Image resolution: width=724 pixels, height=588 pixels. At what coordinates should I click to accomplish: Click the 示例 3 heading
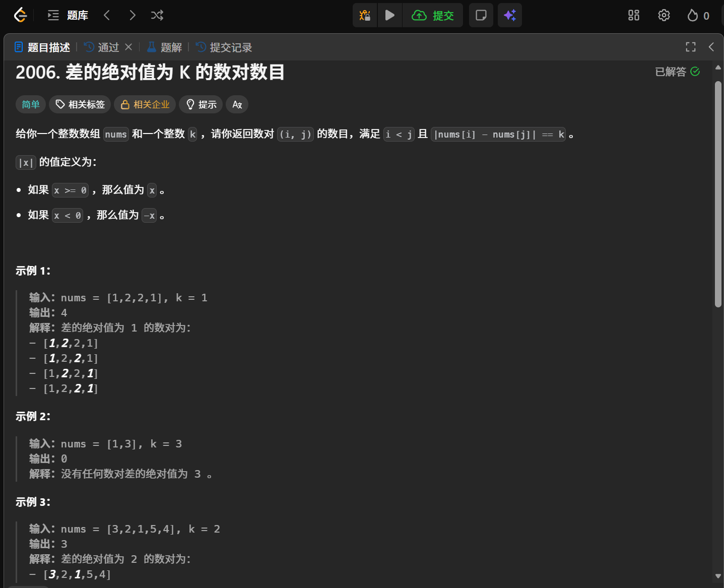click(33, 502)
